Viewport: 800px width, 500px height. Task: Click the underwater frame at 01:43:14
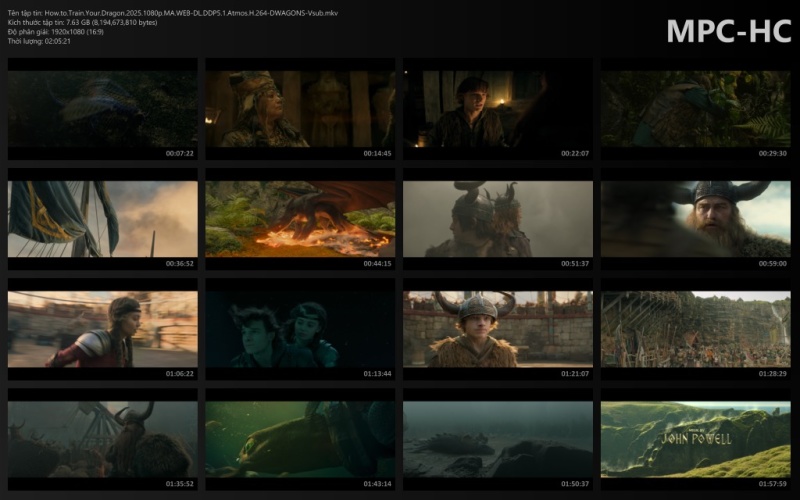tap(300, 439)
